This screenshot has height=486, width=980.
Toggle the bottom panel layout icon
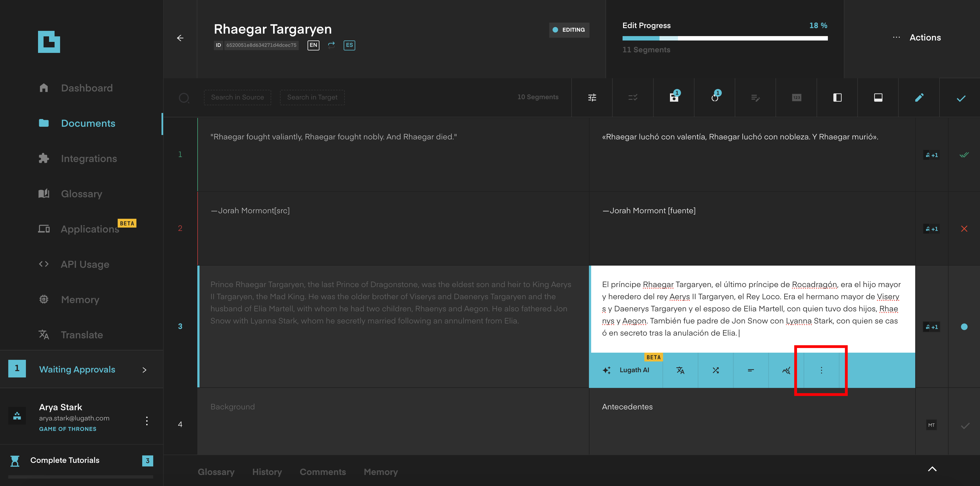coord(878,98)
